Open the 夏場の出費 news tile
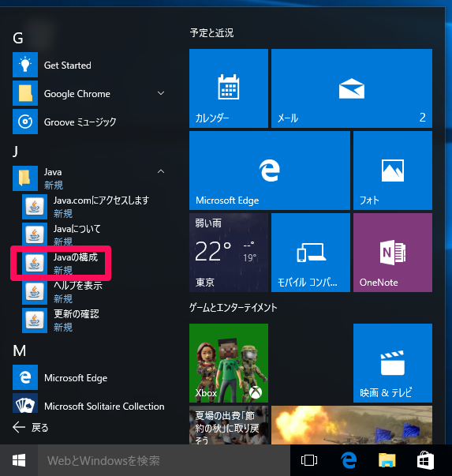 coord(229,425)
